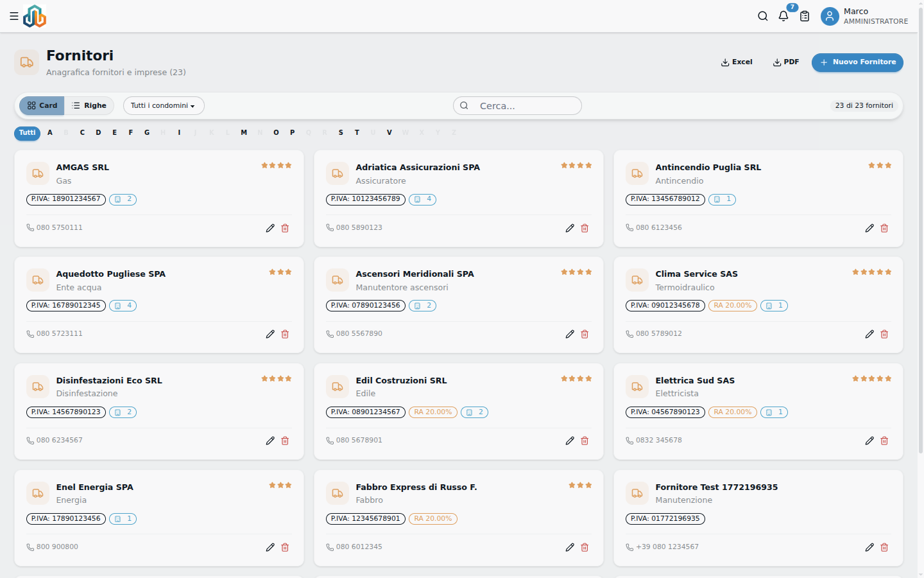Click the truck icon on AMGAS SRL card

38,173
